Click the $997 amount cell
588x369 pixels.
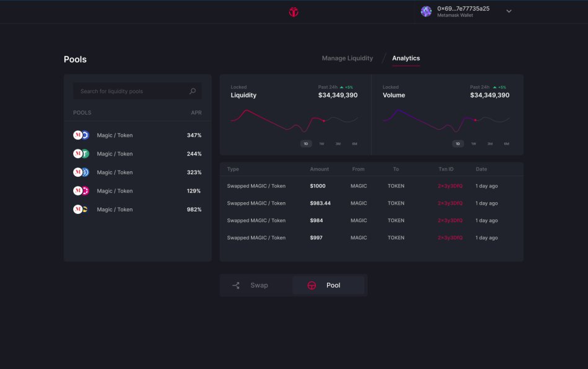coord(316,238)
